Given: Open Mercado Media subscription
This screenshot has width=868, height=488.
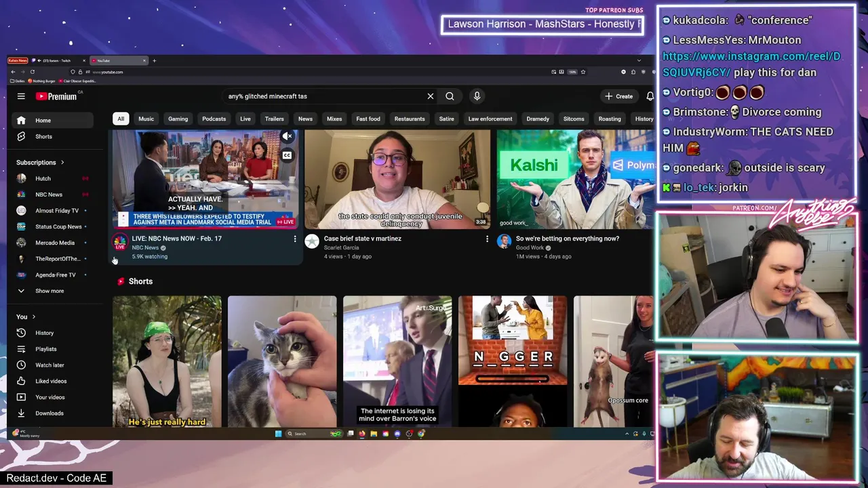Looking at the screenshot, I should [53, 243].
